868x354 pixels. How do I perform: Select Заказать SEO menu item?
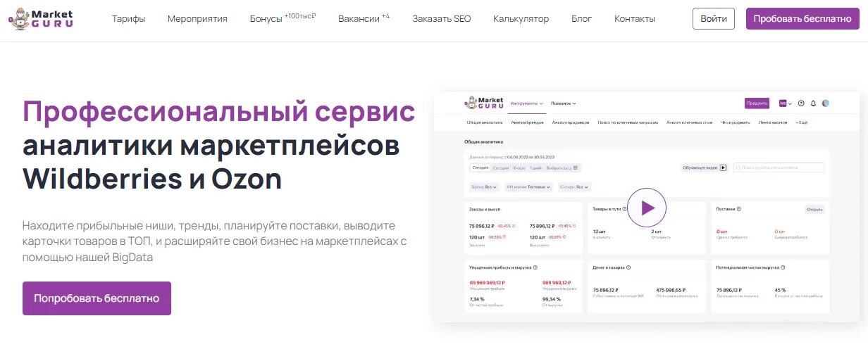point(442,19)
